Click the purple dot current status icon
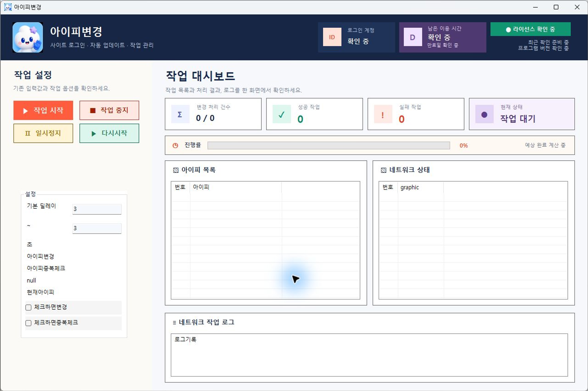The width and height of the screenshot is (588, 391). (x=484, y=114)
